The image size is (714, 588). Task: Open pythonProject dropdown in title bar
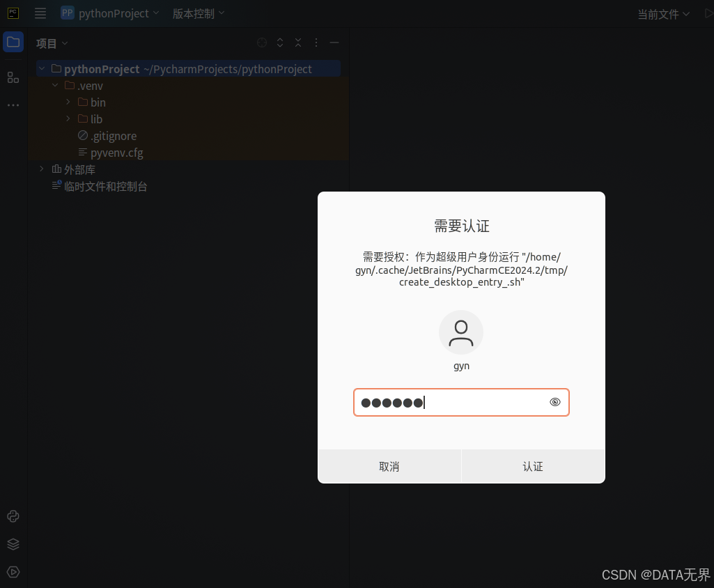click(x=119, y=14)
